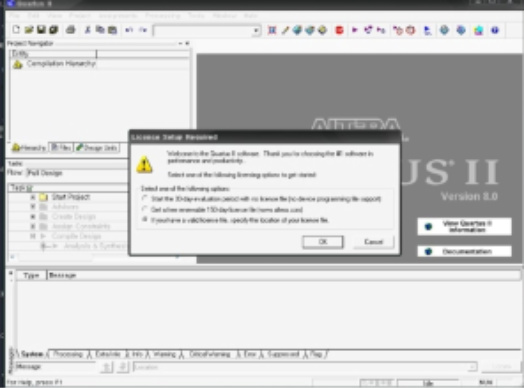Click the multicolored icon left of help icon
Image resolution: width=524 pixels, height=388 pixels.
(x=478, y=30)
